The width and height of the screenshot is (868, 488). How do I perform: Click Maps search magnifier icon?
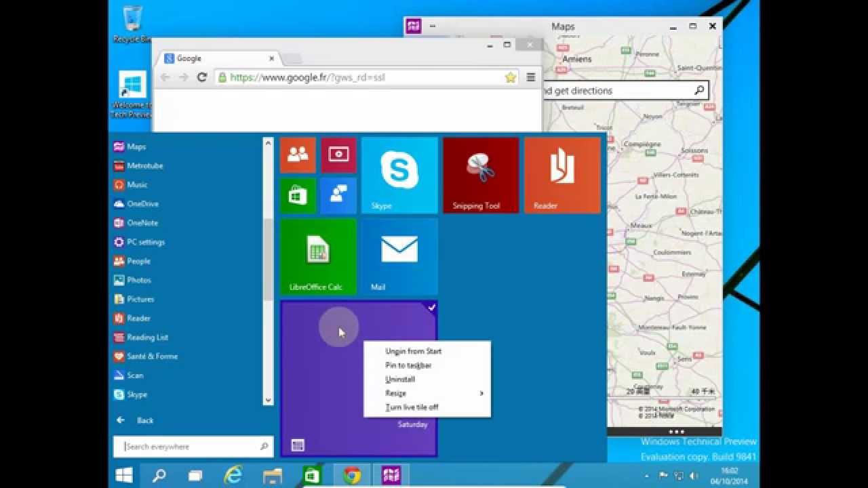pos(699,90)
